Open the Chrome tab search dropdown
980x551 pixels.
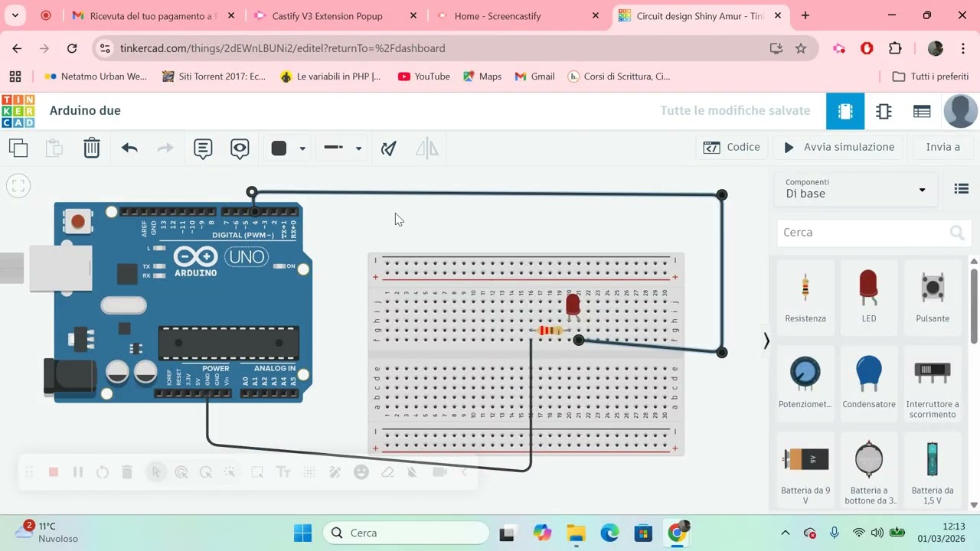point(15,15)
